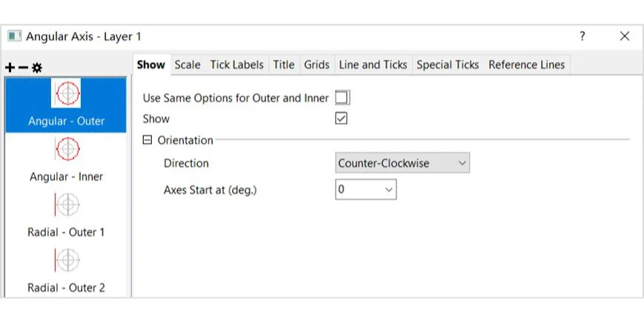The height and width of the screenshot is (322, 644).
Task: Click the Angular - Inner label
Action: [x=66, y=177]
